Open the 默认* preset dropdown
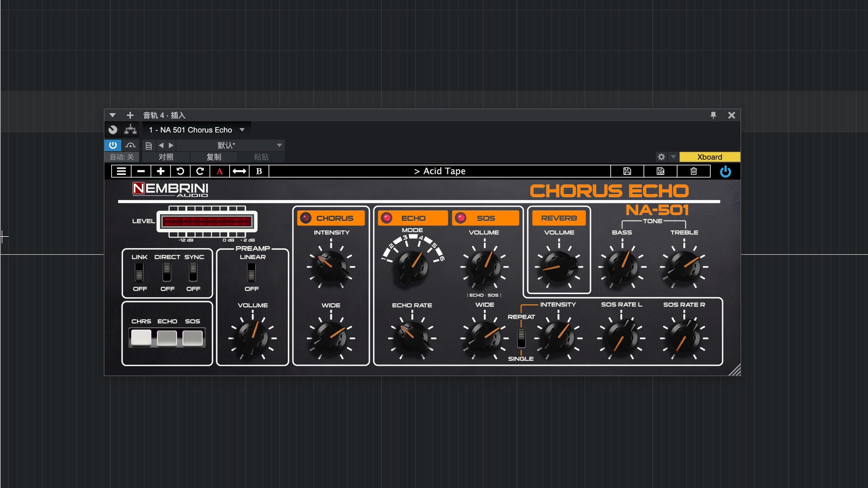Viewport: 868px width, 488px height. coord(231,145)
